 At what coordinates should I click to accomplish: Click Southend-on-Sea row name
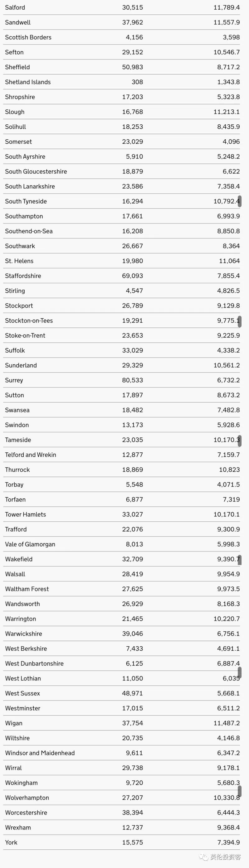[29, 231]
